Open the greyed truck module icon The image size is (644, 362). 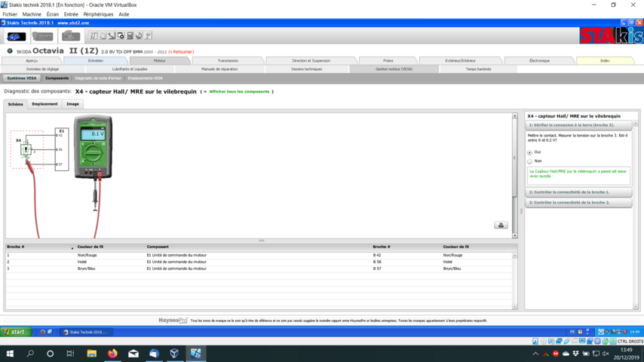pos(71,36)
